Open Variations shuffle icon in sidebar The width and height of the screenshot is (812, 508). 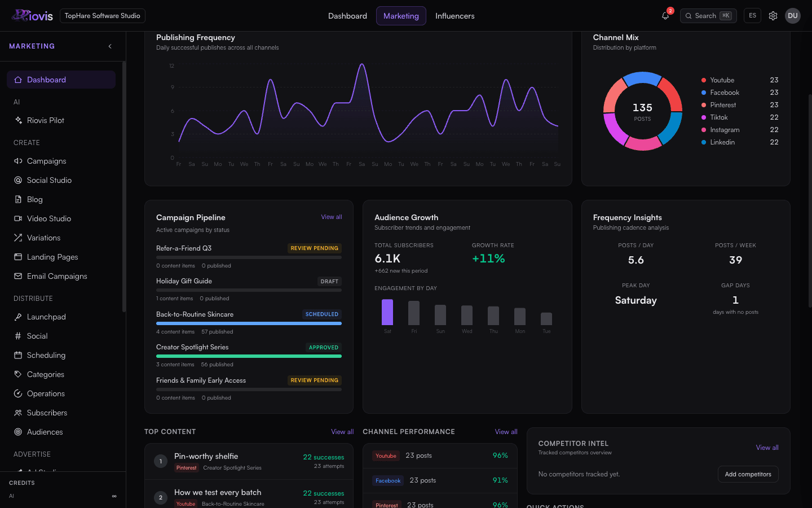tap(18, 238)
